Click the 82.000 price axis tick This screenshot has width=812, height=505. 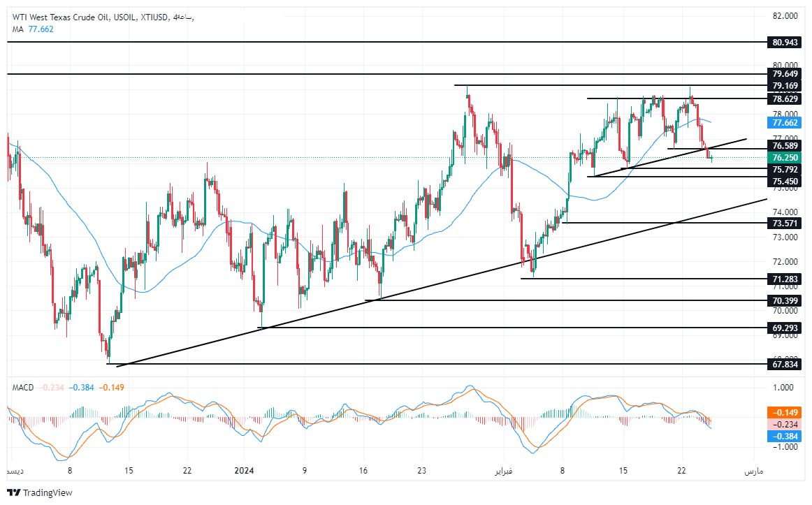(x=785, y=17)
